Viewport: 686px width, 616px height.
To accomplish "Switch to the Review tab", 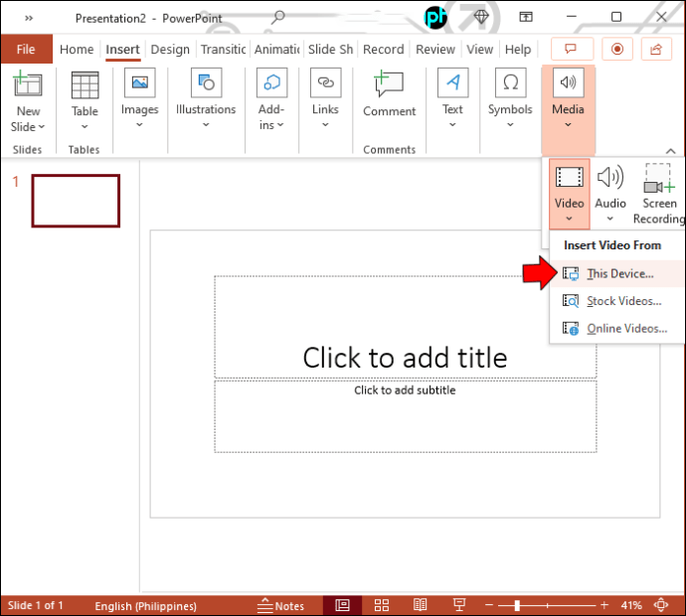I will click(434, 49).
